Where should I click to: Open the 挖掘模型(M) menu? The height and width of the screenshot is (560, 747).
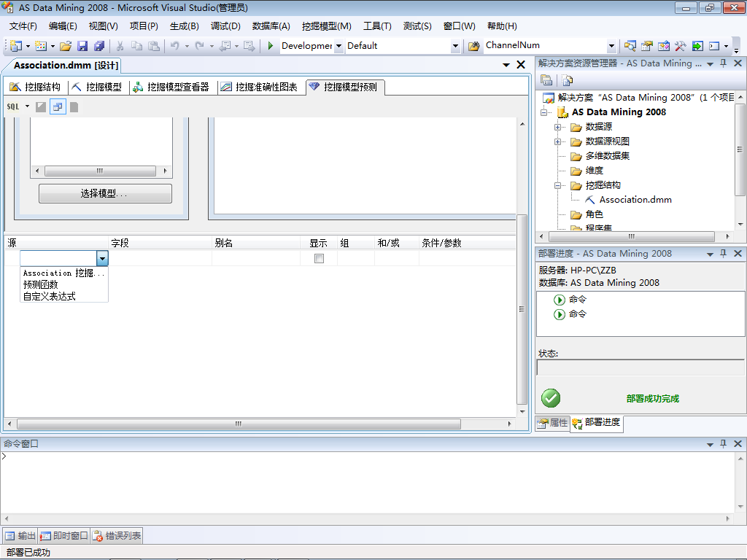click(x=326, y=26)
